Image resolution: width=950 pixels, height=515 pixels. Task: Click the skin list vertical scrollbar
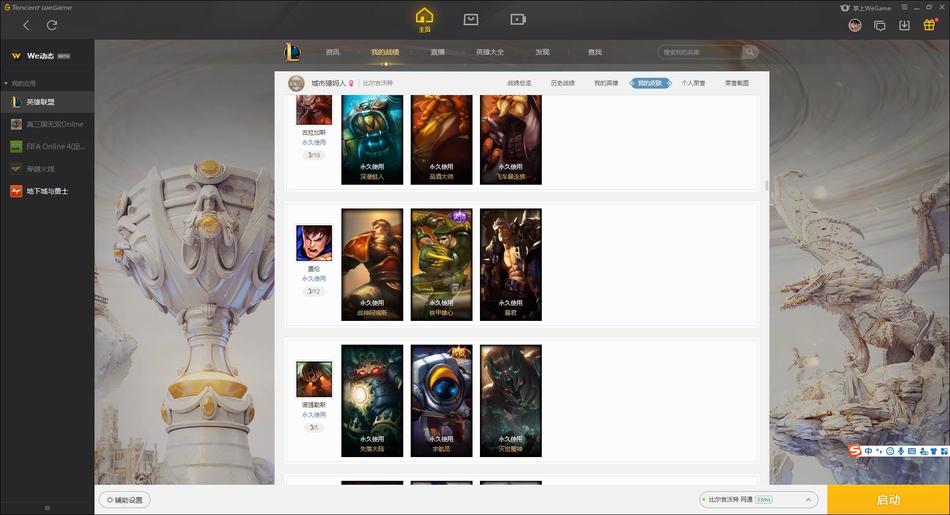[x=766, y=185]
